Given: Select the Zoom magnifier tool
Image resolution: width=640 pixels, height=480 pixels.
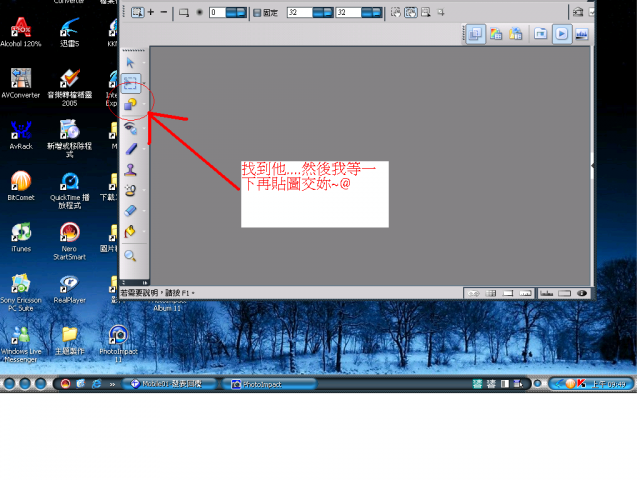Looking at the screenshot, I should [130, 256].
